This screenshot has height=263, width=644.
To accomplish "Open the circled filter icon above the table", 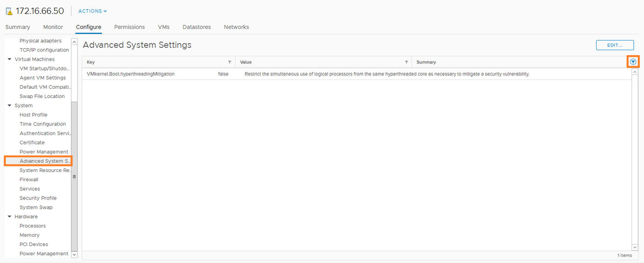I will click(x=633, y=62).
